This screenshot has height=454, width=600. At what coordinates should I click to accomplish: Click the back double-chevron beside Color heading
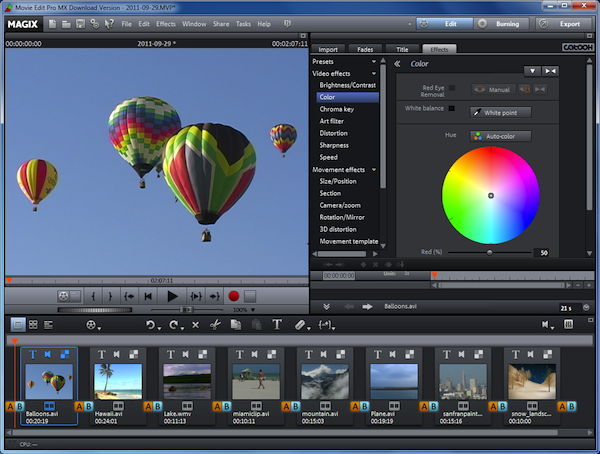coord(397,64)
